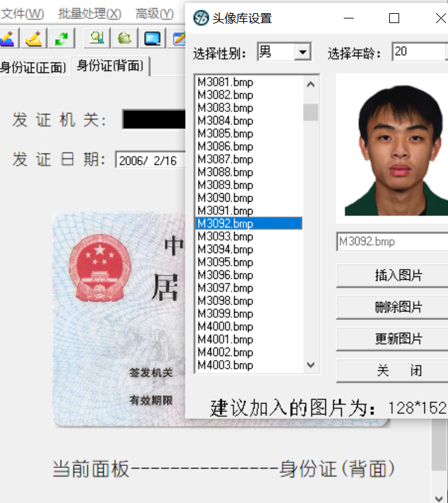The image size is (448, 503).
Task: Click the green refresh arrows icon
Action: point(61,38)
